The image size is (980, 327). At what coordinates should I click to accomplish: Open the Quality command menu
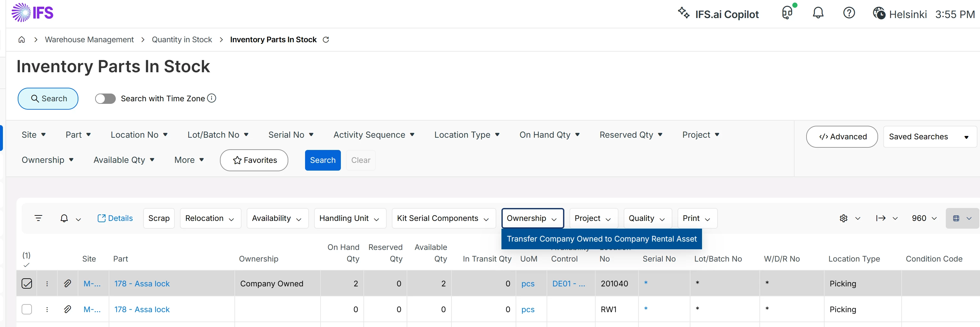[646, 218]
